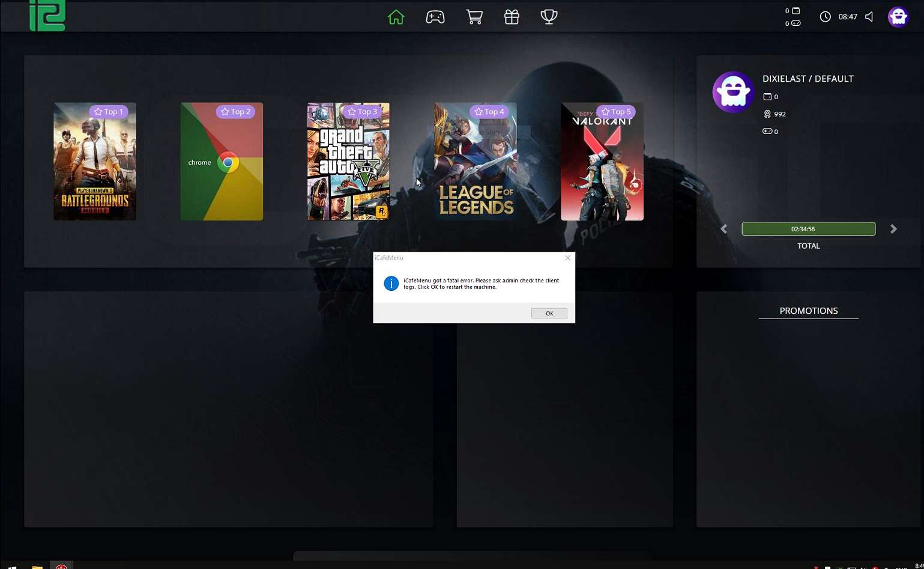Launch Chrome from Top 2 tile
Viewport: 924px width, 569px height.
(x=222, y=162)
